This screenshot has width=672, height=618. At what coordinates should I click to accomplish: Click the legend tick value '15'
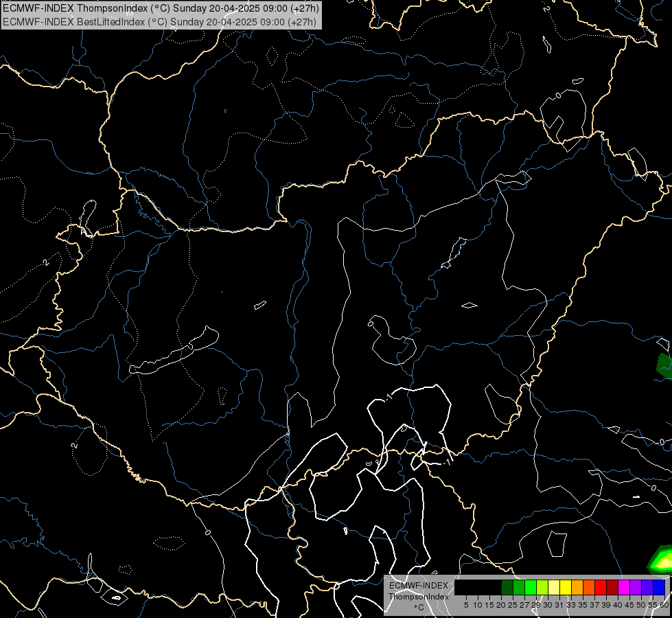point(489,605)
